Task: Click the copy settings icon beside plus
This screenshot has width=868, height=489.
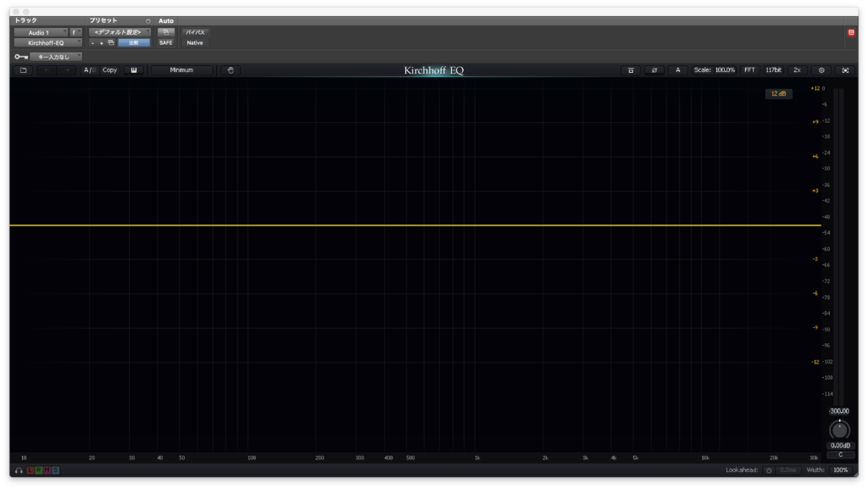Action: (x=111, y=42)
